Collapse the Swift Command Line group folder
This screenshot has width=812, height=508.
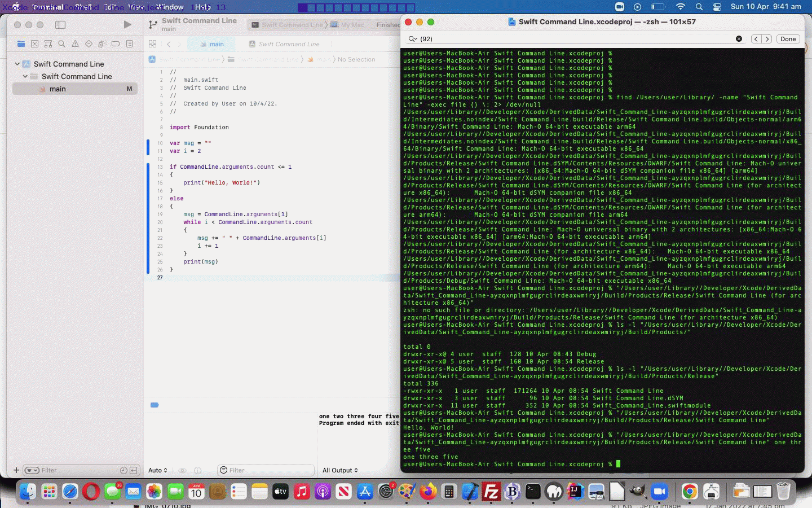[x=25, y=76]
